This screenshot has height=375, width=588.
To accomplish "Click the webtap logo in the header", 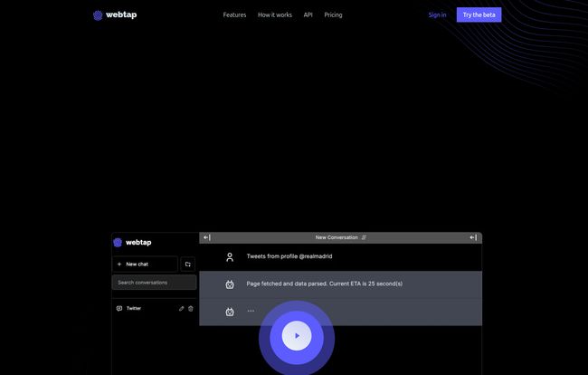I will [x=115, y=15].
